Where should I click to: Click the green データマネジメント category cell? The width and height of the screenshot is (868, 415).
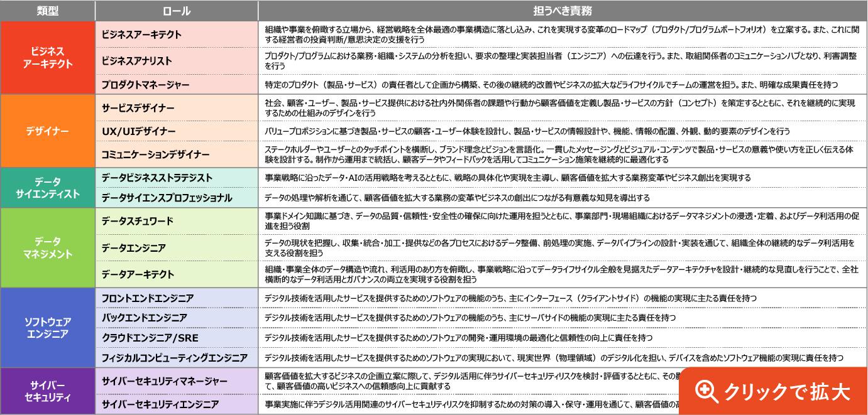point(48,247)
